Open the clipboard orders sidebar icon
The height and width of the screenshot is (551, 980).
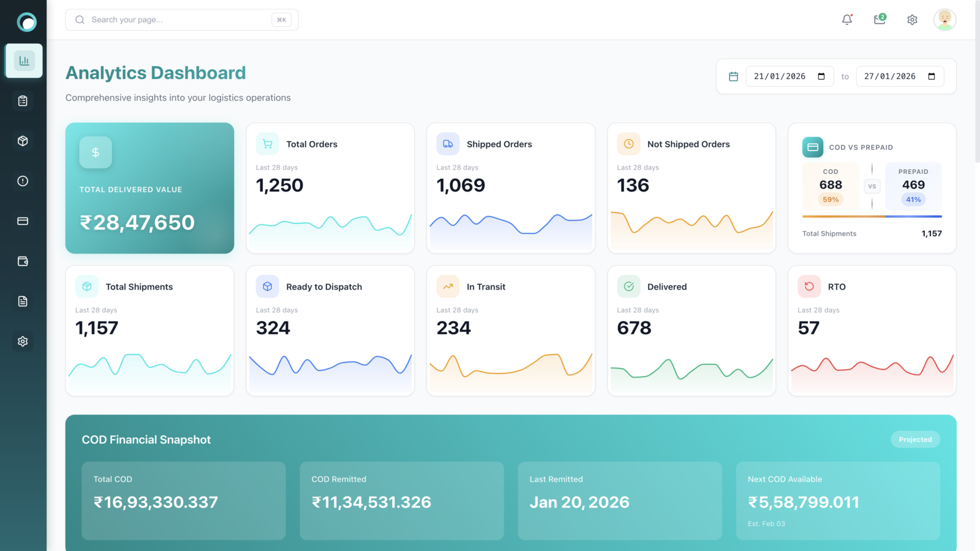click(23, 101)
